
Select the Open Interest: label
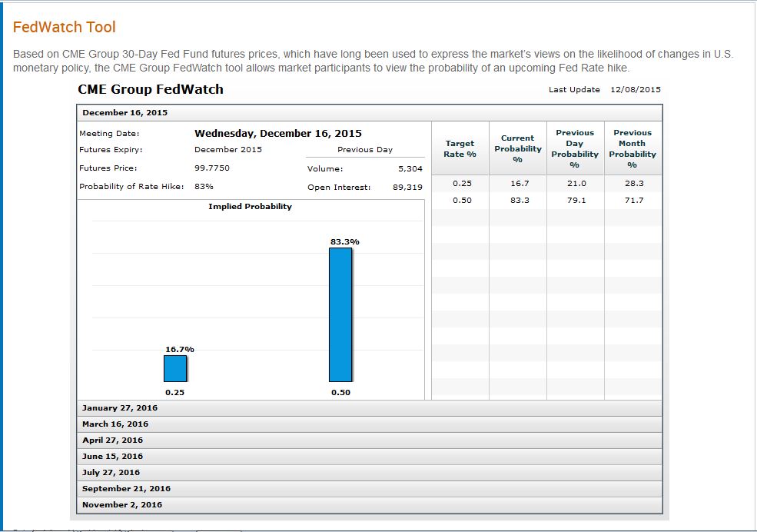[x=339, y=188]
